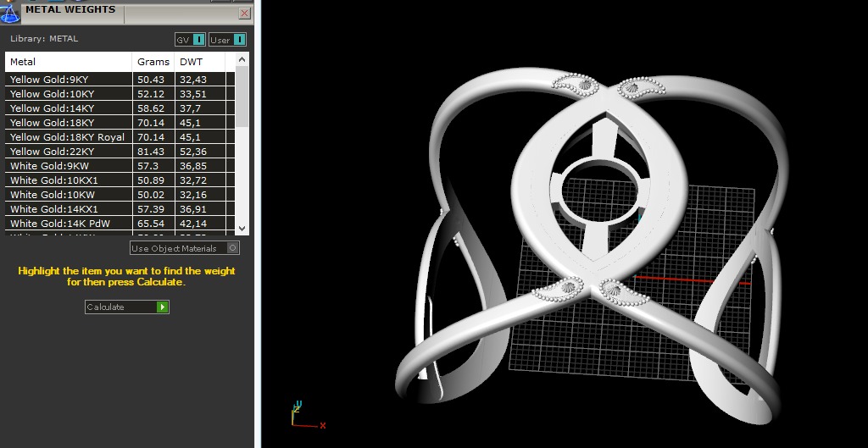Viewport: 868px width, 448px height.
Task: Click the Calculate button
Action: [x=127, y=307]
